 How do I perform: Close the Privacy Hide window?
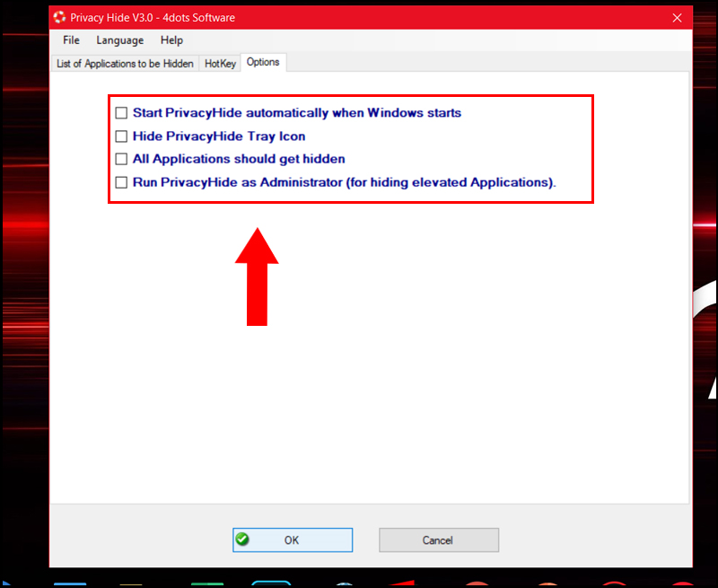pyautogui.click(x=677, y=18)
